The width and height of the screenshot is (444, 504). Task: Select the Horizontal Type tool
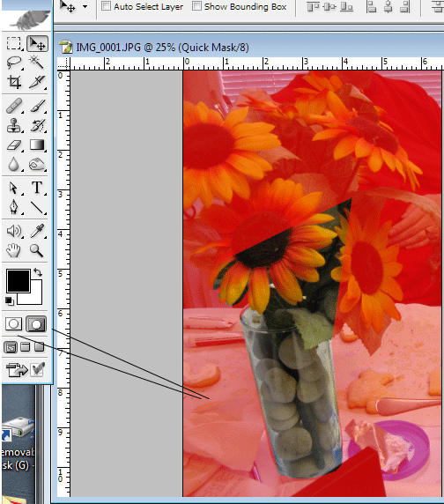(37, 188)
